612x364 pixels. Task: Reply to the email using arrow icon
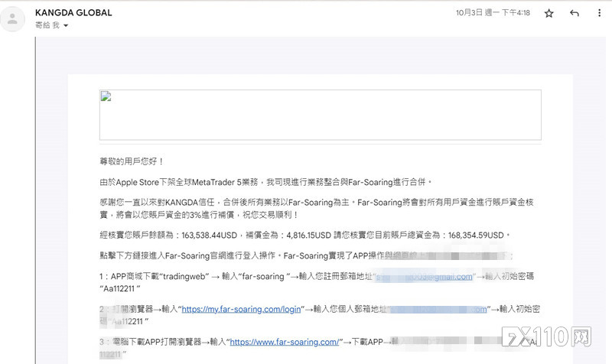coord(575,13)
